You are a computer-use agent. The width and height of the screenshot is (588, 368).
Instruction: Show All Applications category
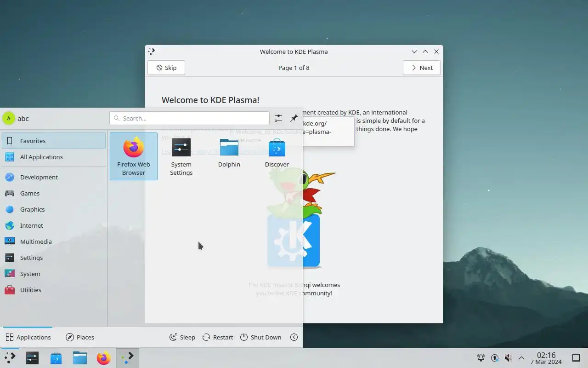(x=54, y=157)
